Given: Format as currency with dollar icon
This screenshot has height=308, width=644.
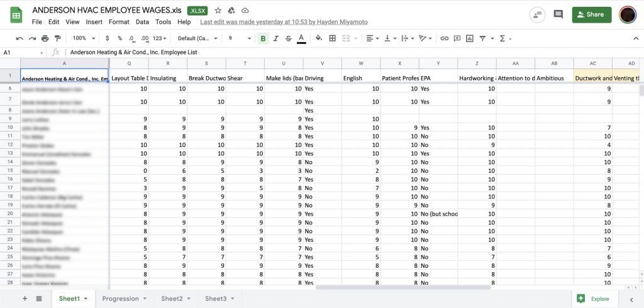Looking at the screenshot, I should (x=107, y=38).
